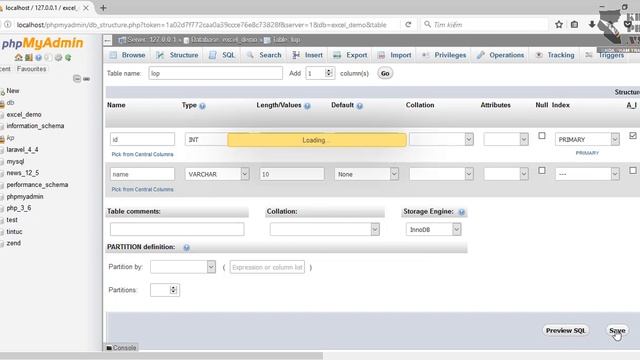Open Default dropdown for name column
Screen dimensions: 640x360
tap(367, 174)
